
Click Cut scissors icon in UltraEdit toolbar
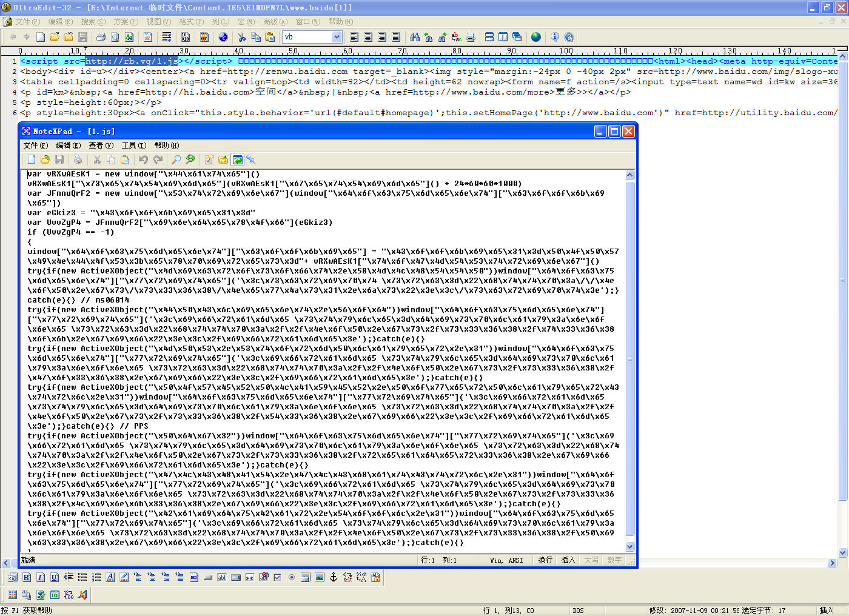pyautogui.click(x=241, y=37)
